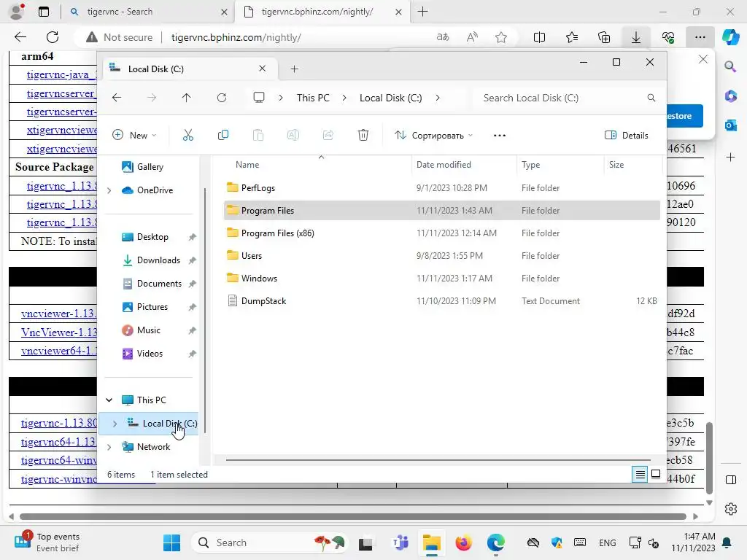
Task: Select the Windows folder
Action: coord(441,278)
